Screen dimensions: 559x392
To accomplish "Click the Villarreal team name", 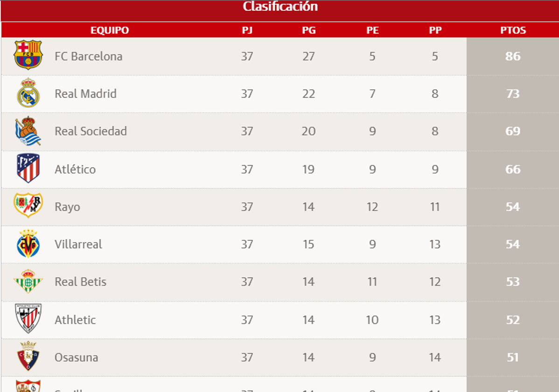I will [78, 244].
